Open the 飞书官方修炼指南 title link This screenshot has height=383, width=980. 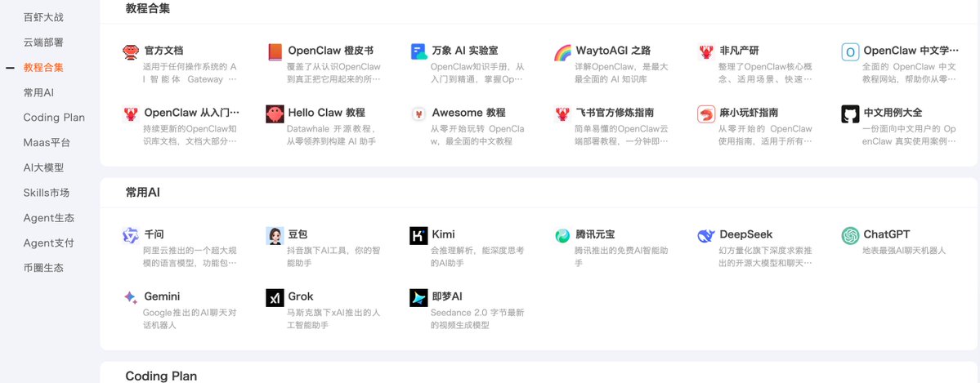(x=615, y=113)
